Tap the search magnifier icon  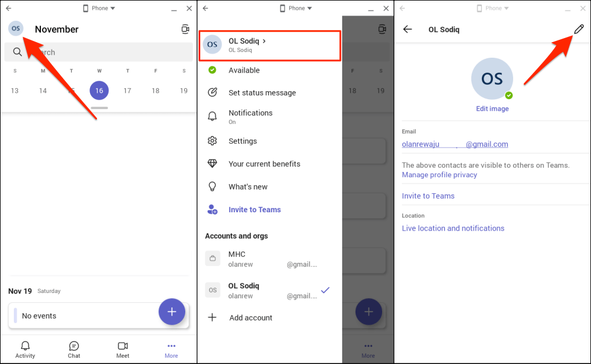point(17,52)
